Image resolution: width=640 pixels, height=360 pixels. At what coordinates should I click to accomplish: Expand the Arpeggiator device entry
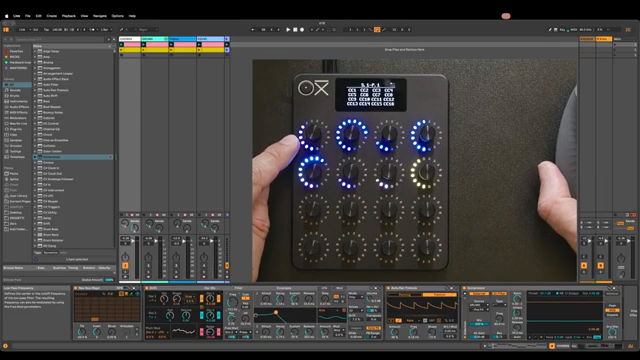[x=35, y=68]
